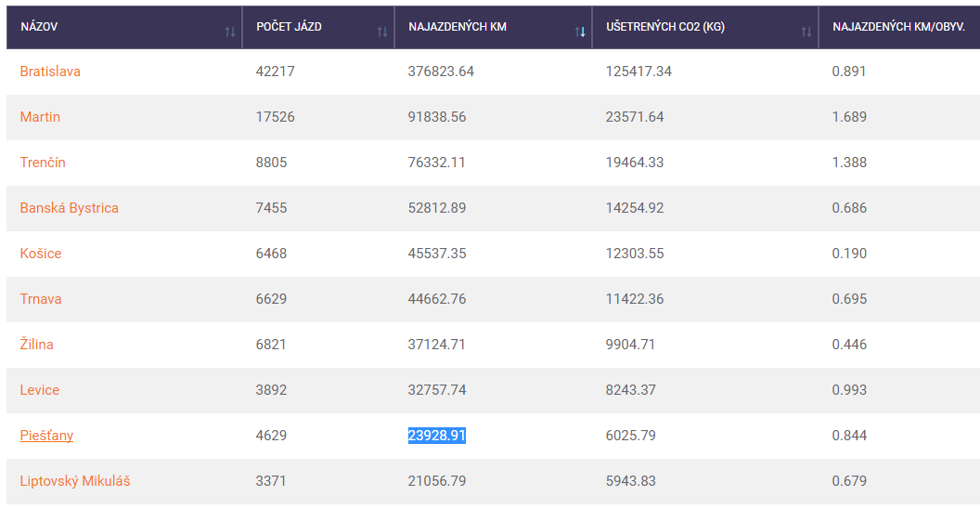
Task: Click the Košice link
Action: coord(41,254)
